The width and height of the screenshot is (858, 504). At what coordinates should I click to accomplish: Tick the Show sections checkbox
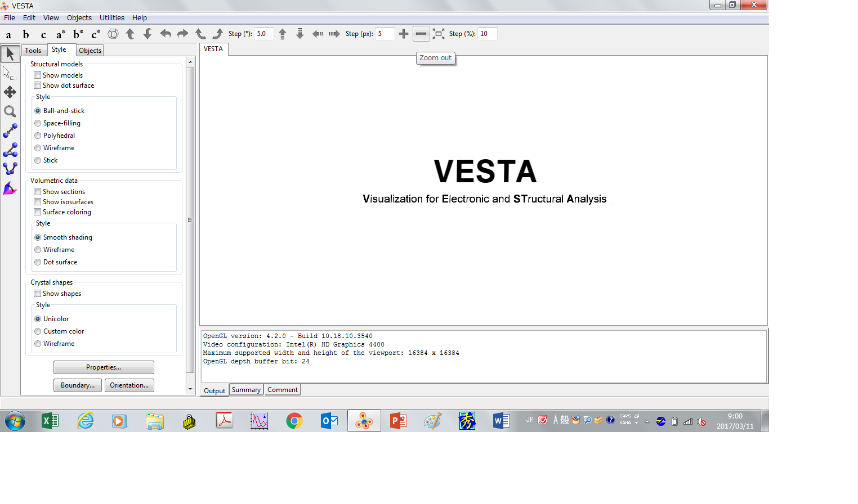38,192
